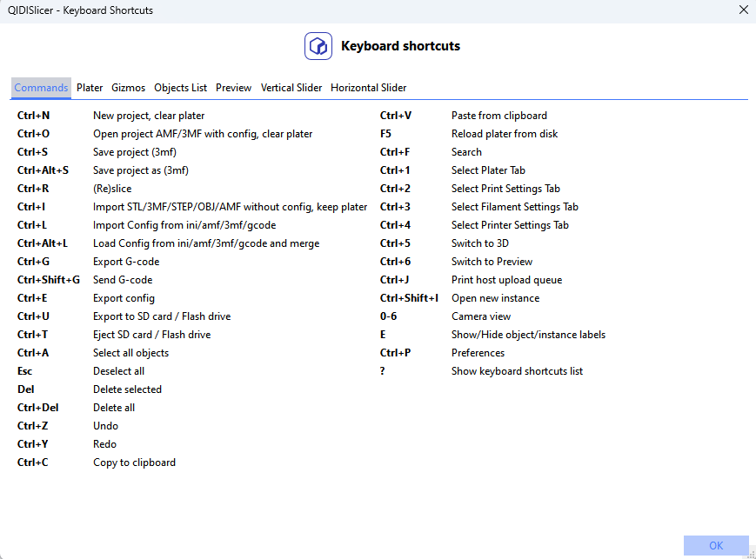Close the Keyboard Shortcuts dialog window
The width and height of the screenshot is (756, 559).
(742, 10)
